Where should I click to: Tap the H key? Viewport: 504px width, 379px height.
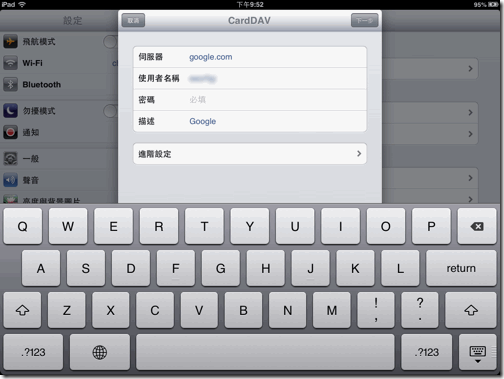[x=266, y=268]
